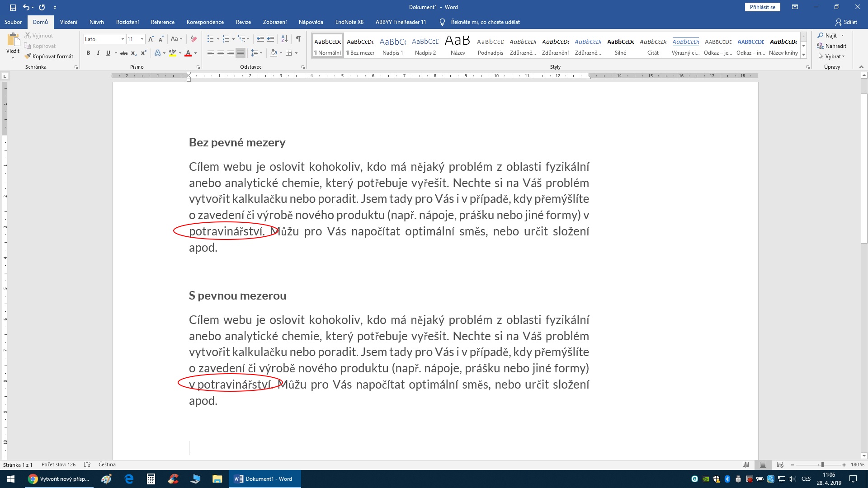
Task: Click the Italic formatting icon
Action: 97,54
